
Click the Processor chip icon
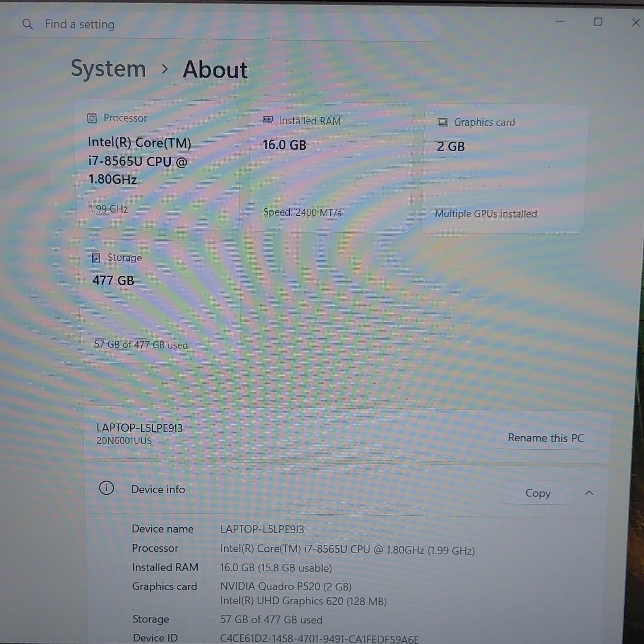click(x=92, y=118)
